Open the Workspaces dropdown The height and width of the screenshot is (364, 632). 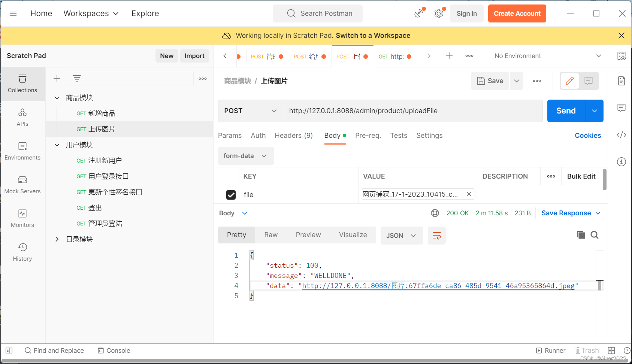91,13
